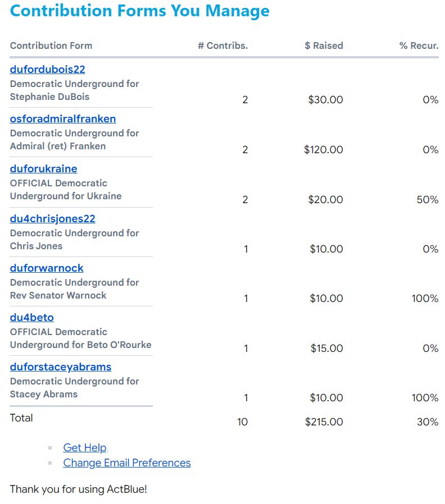Open the osforadmiralfranken form link
The width and height of the screenshot is (445, 504).
(x=63, y=119)
